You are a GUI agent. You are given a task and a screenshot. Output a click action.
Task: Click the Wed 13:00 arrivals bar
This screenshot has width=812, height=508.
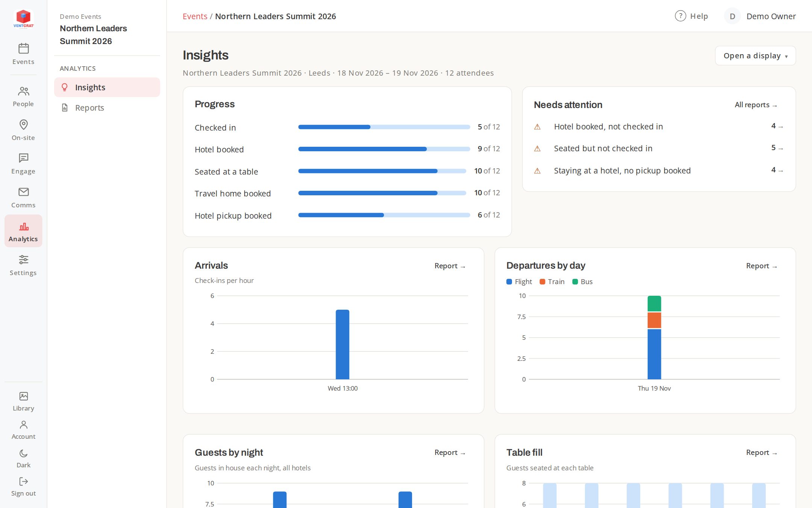tap(342, 344)
